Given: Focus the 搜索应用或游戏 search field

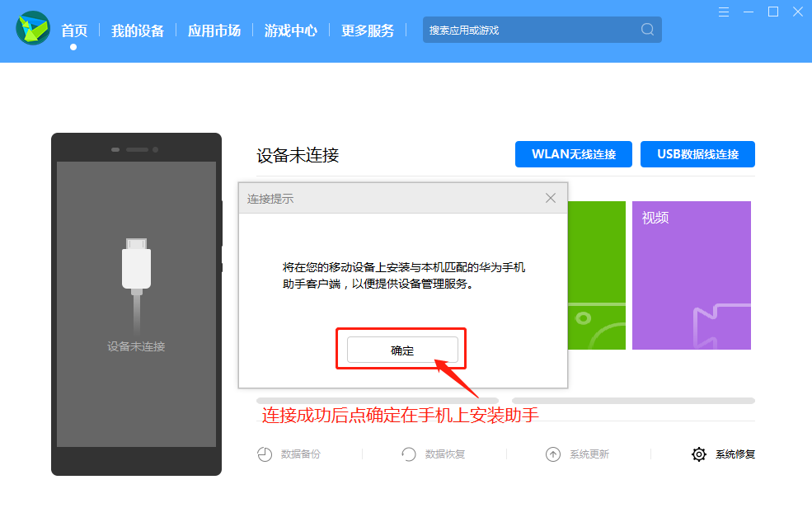Looking at the screenshot, I should (x=542, y=30).
